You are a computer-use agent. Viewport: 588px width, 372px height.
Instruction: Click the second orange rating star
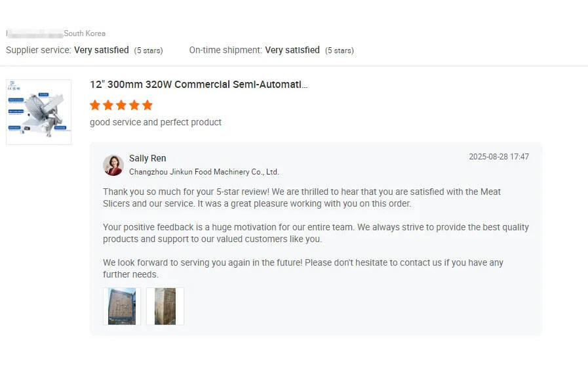(108, 105)
